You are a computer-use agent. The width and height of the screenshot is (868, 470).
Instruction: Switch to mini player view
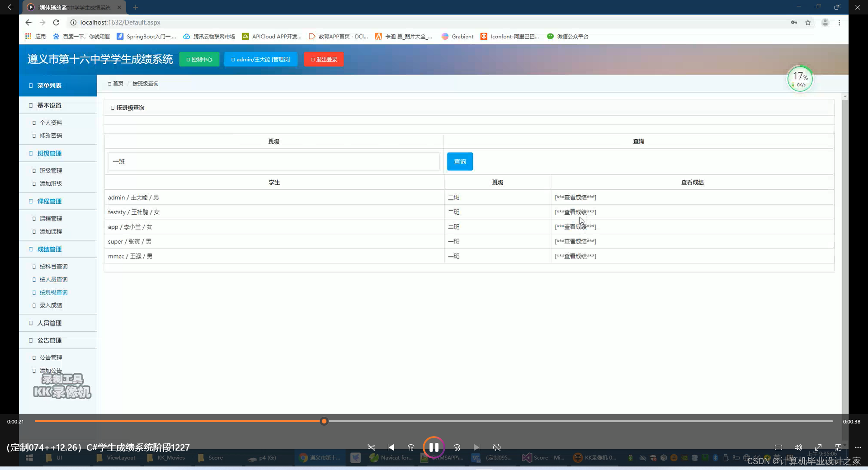point(838,447)
